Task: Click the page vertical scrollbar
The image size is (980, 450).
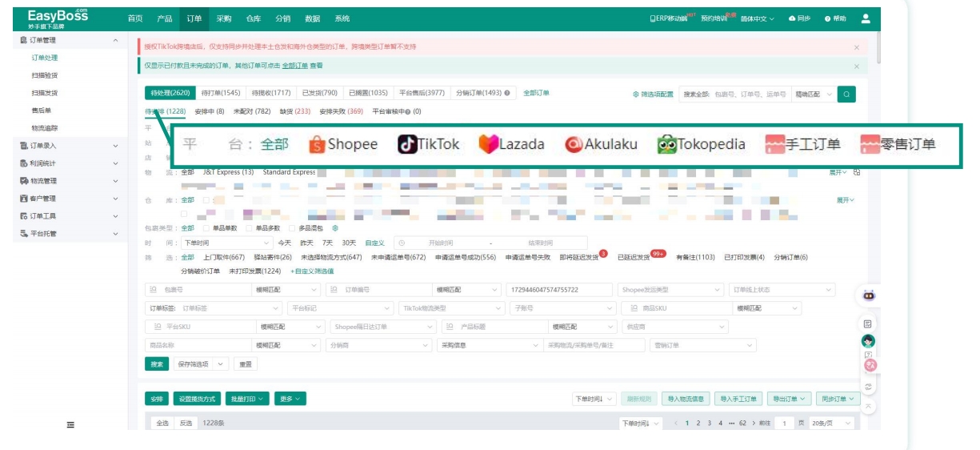Action: (x=878, y=48)
